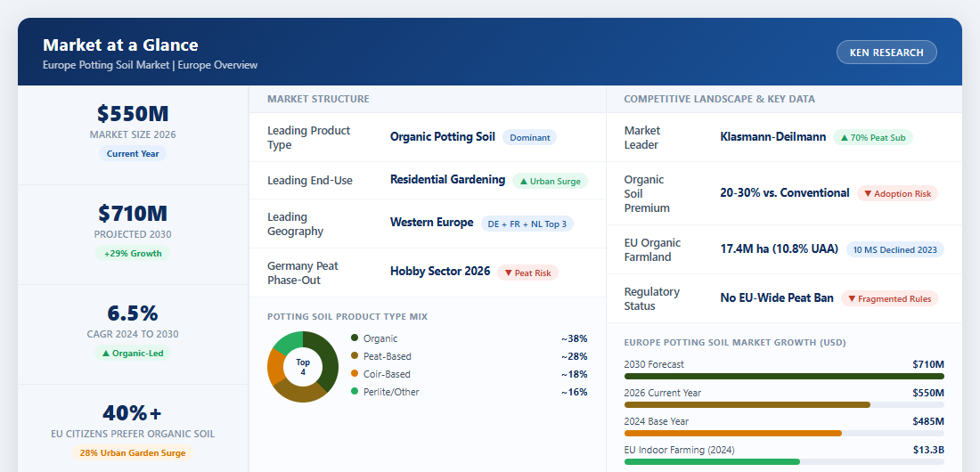Viewport: 980px width, 472px height.
Task: Click the orange Coir-Based legend dot
Action: click(x=355, y=374)
